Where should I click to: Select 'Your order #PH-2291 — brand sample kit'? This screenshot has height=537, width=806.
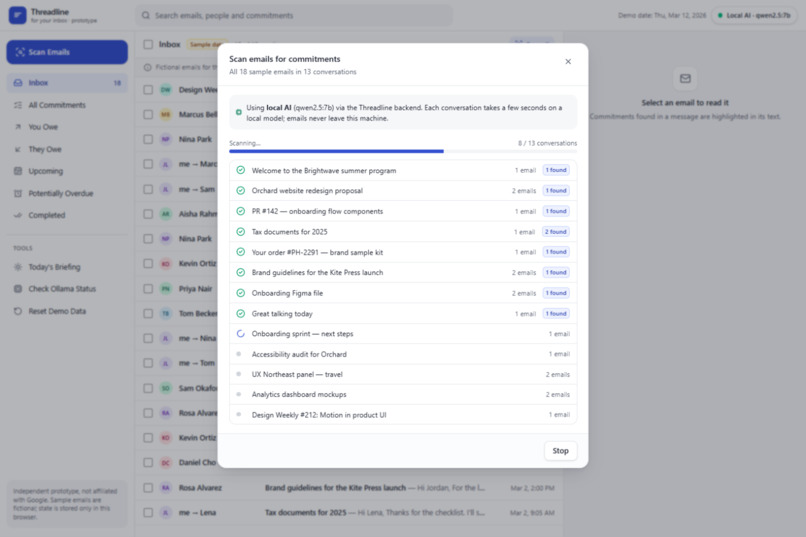click(x=403, y=252)
